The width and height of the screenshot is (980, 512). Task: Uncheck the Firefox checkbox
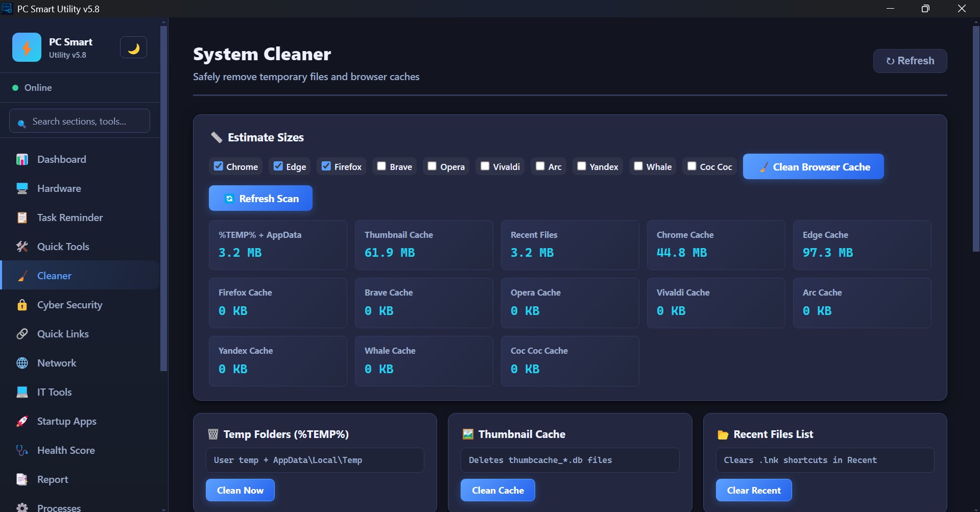point(326,166)
